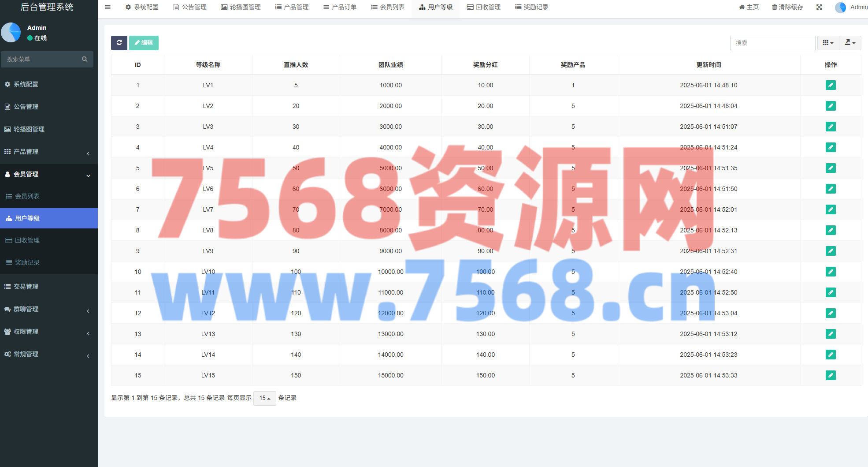868x467 pixels.
Task: Click the edit icon for the LV15 row
Action: click(830, 375)
